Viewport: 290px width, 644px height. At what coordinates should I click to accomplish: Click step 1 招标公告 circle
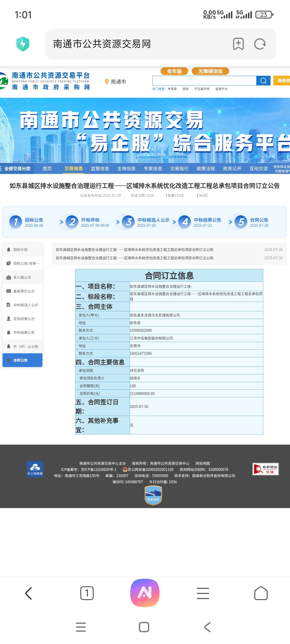tap(15, 222)
